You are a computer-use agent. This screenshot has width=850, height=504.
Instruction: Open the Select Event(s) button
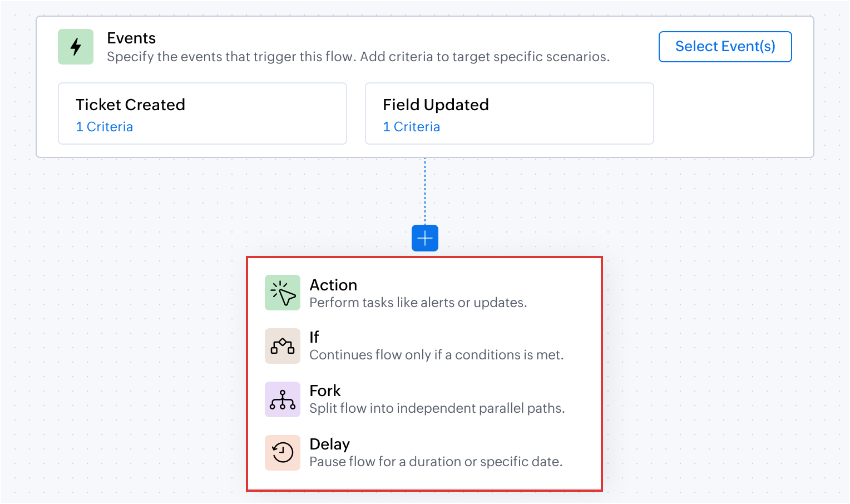tap(725, 47)
